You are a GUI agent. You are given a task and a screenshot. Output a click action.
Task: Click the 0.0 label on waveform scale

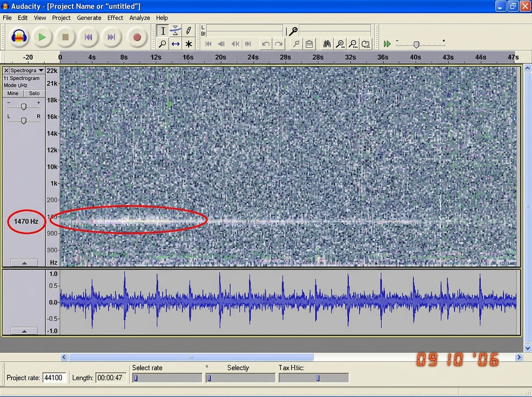pos(53,302)
